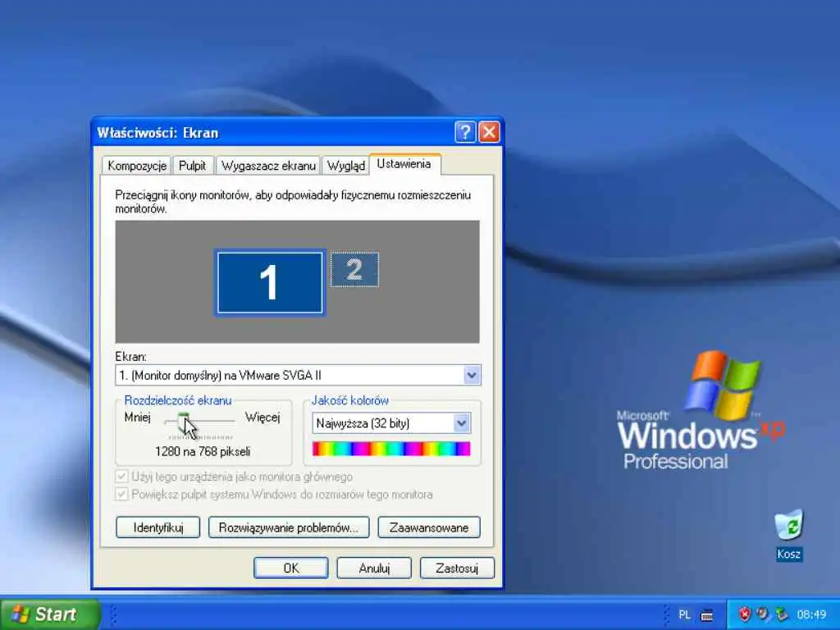The image size is (840, 630).
Task: Switch to the Kompozycje tab
Action: (137, 166)
